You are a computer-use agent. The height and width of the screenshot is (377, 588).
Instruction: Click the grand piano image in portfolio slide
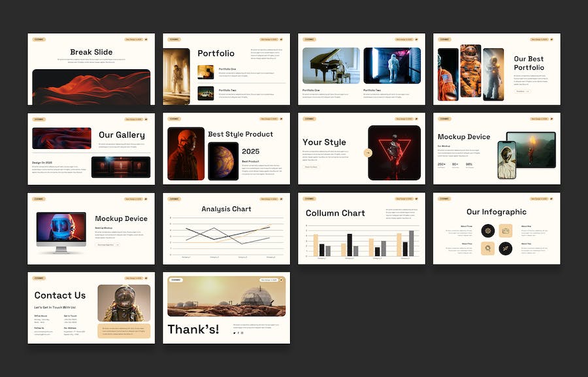coord(331,65)
